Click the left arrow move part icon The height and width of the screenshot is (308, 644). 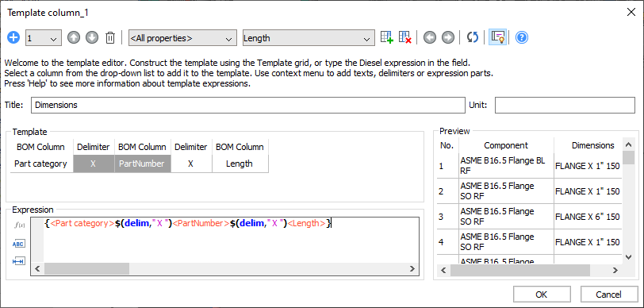click(430, 38)
